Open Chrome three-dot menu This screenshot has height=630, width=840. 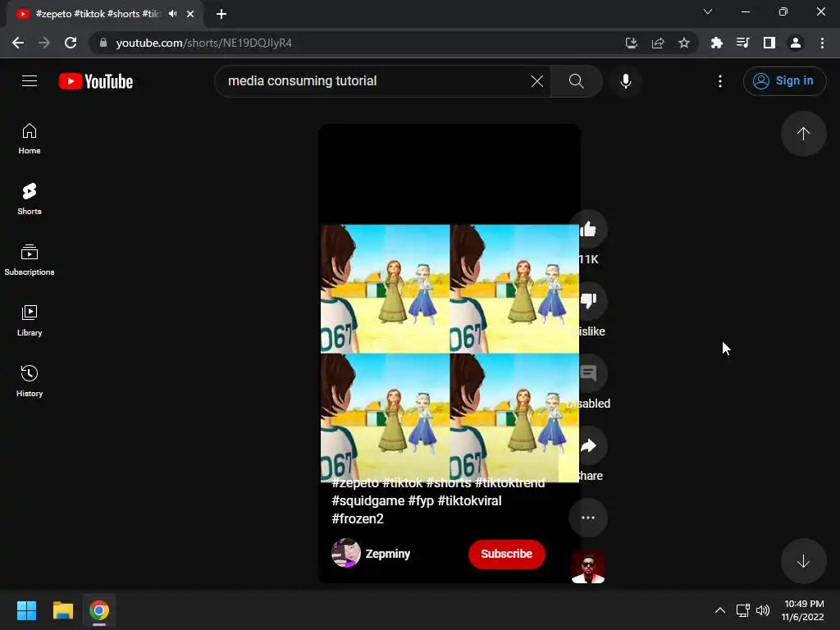pos(822,43)
